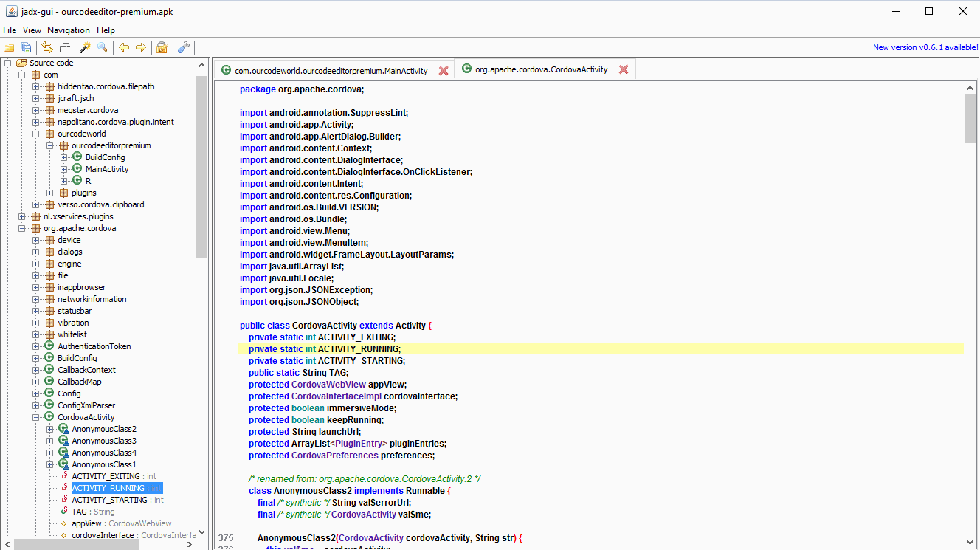The width and height of the screenshot is (980, 550).
Task: Navigate back using the left arrow icon
Action: (123, 46)
